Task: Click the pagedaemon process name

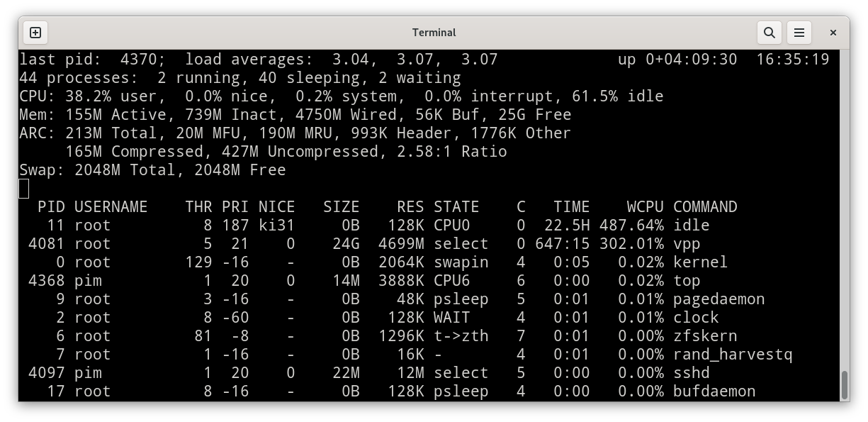Action: coord(718,299)
